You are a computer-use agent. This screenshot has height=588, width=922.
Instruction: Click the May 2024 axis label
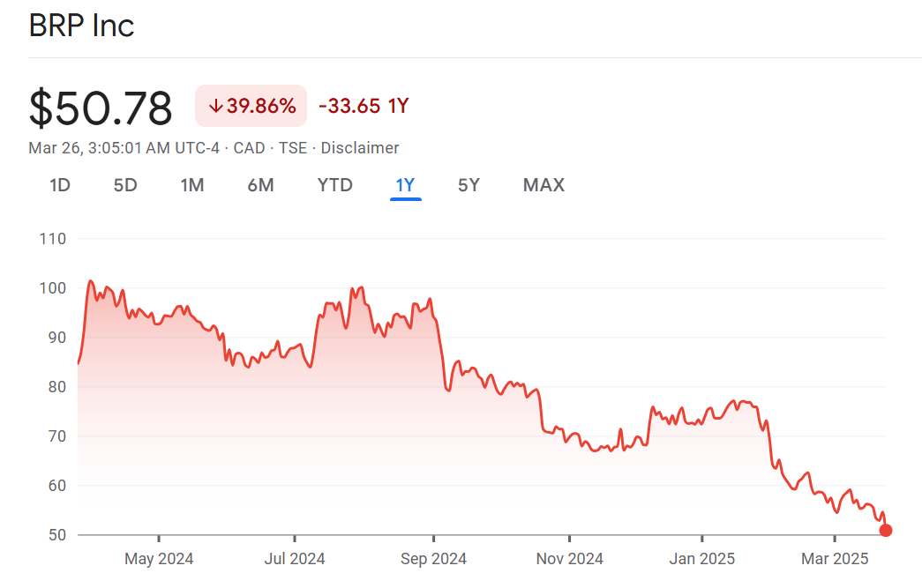click(159, 559)
